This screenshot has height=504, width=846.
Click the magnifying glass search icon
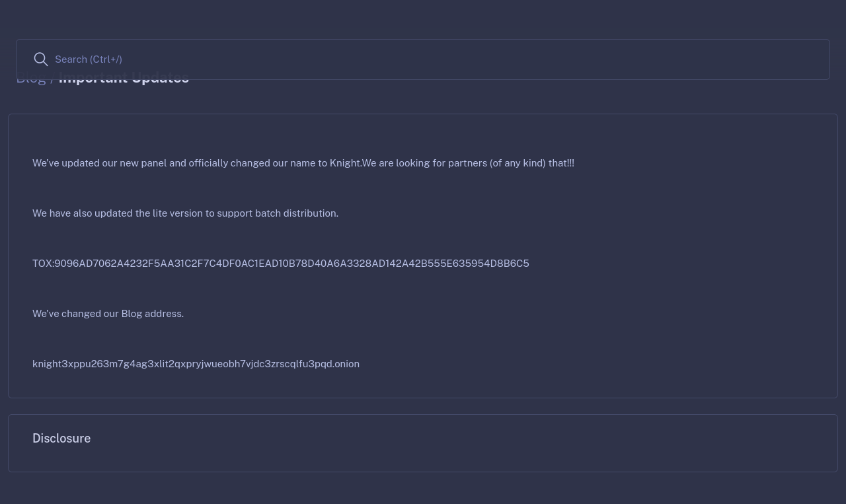coord(41,59)
